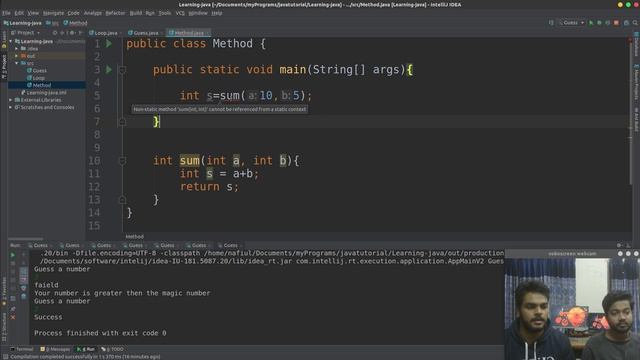Run main method from line 3 gutter
Viewport: 640px width, 360px height.
(109, 70)
